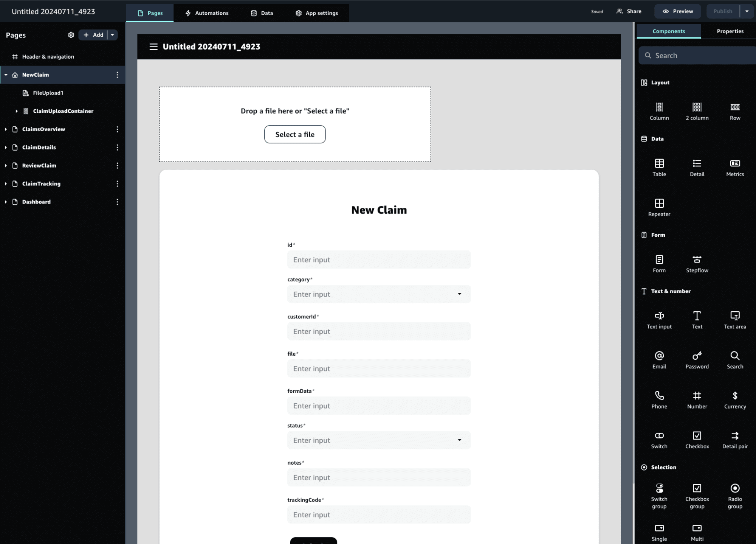Image resolution: width=756 pixels, height=544 pixels.
Task: Open options menu for Dashboard page
Action: [x=117, y=202]
